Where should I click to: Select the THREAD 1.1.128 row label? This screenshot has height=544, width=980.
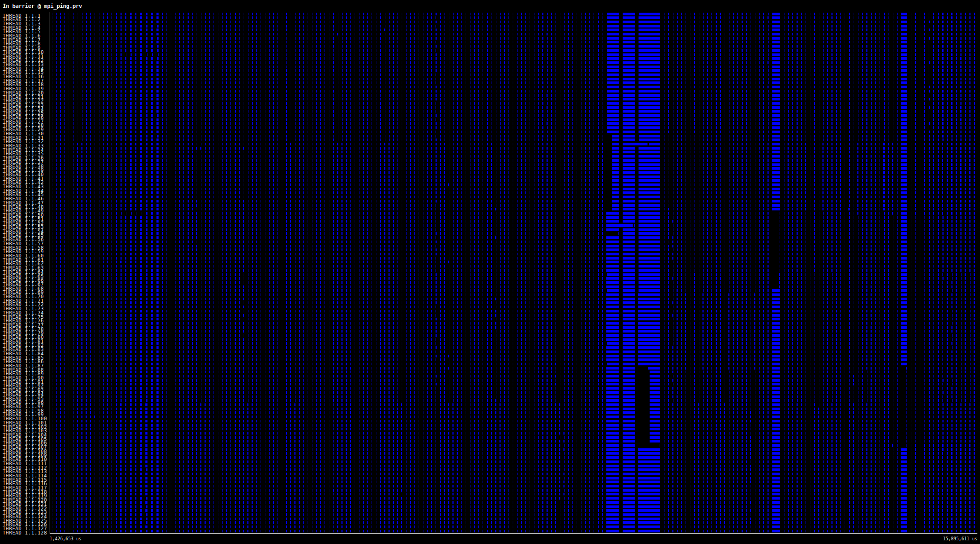25,532
